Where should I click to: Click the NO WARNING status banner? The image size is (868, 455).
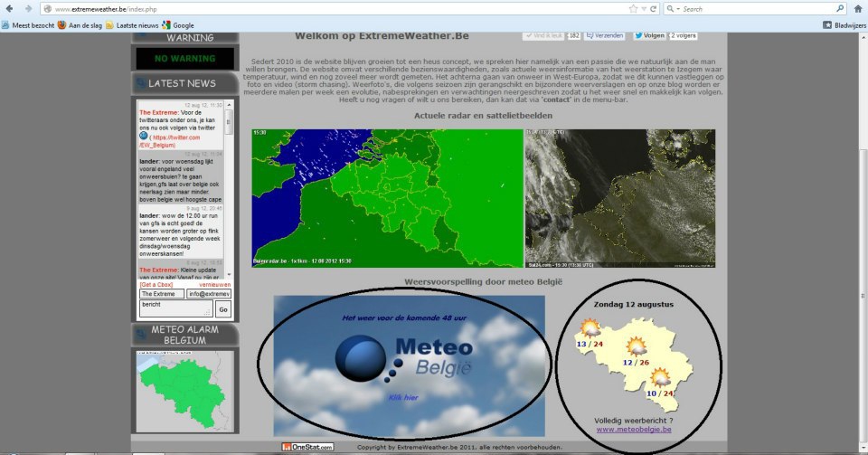point(184,58)
